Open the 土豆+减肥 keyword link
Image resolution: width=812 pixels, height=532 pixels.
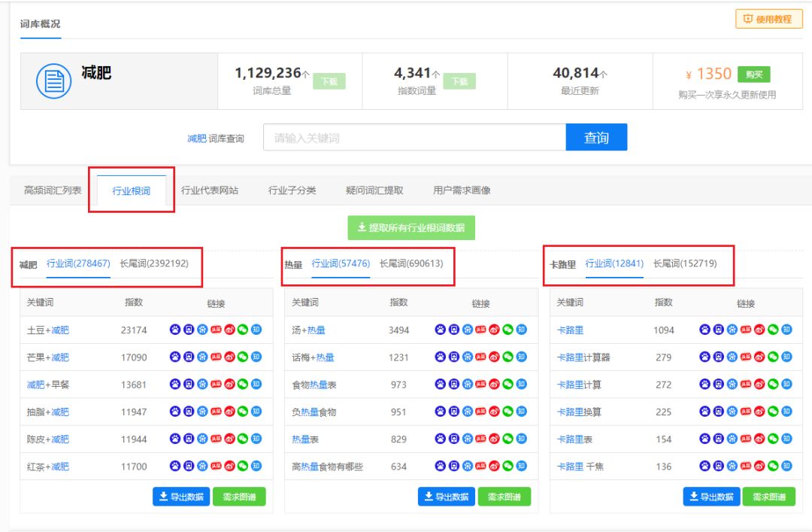[x=48, y=330]
